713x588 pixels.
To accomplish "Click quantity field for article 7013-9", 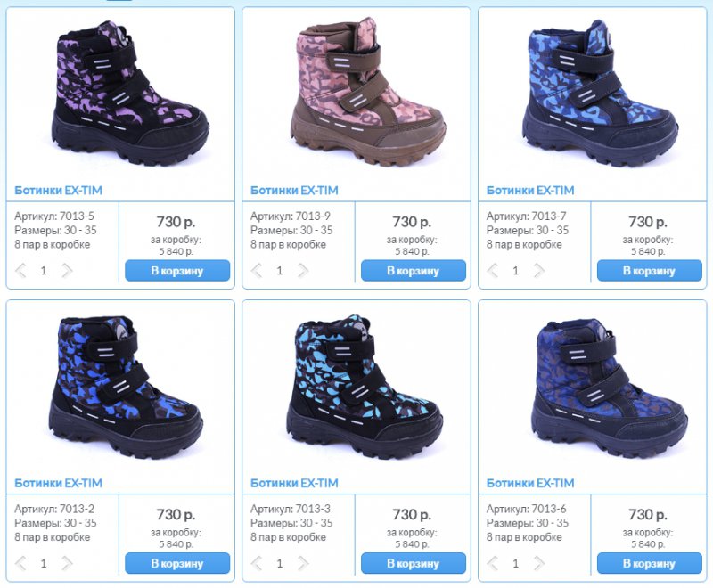I will 280,270.
